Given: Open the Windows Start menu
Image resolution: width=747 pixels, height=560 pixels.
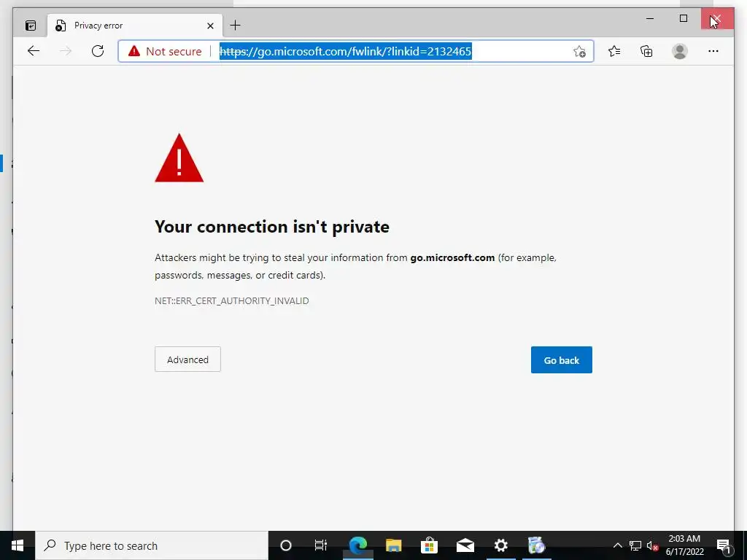Looking at the screenshot, I should [x=18, y=545].
